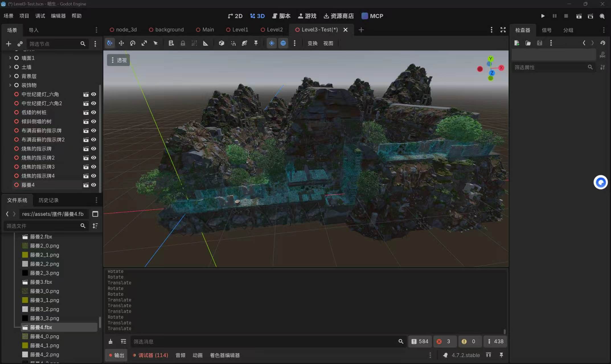This screenshot has height=364, width=611.
Task: Expand the 墙面1 tree node
Action: 10,58
